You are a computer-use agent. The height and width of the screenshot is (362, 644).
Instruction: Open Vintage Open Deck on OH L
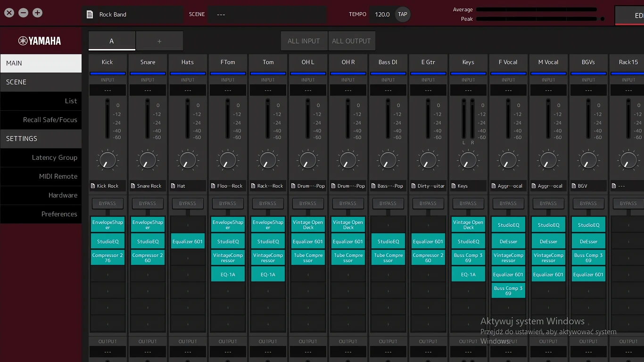(x=308, y=225)
